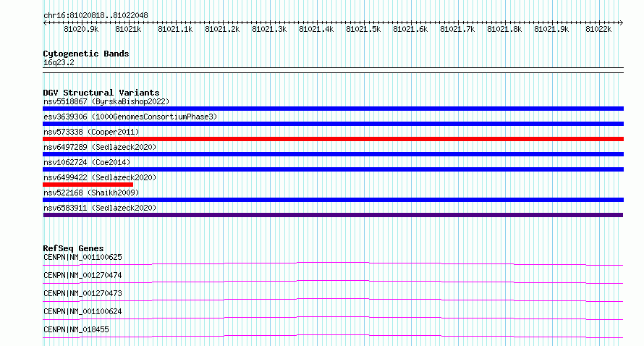Click the red bar for nsv573338
Image resolution: width=644 pixels, height=346 pixels.
pos(333,139)
